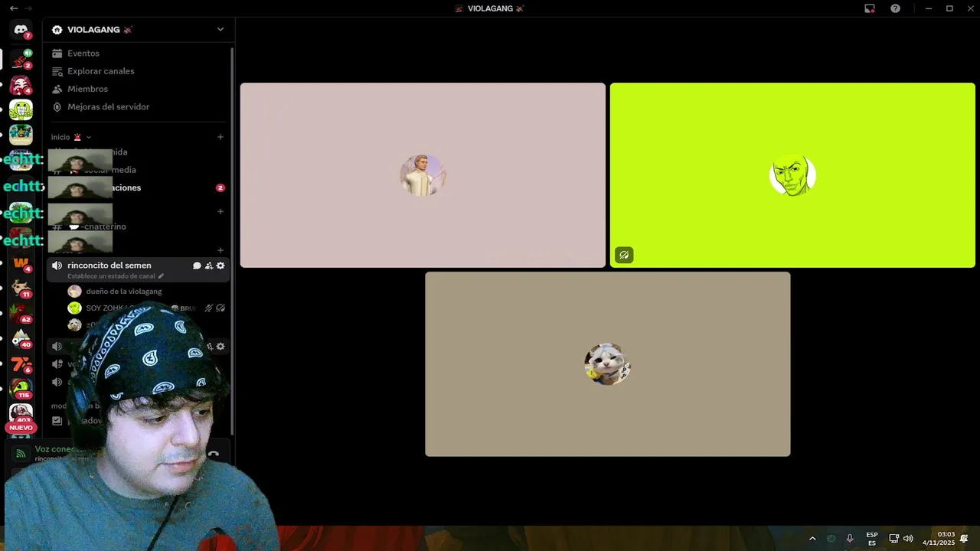Open the green smiling creature server icon
Screen dimensions: 980x551
coord(21,109)
